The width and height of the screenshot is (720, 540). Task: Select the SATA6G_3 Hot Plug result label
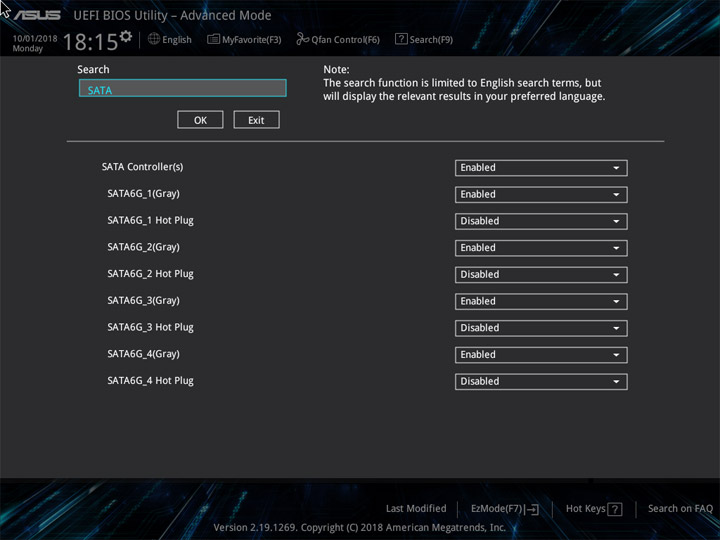150,327
